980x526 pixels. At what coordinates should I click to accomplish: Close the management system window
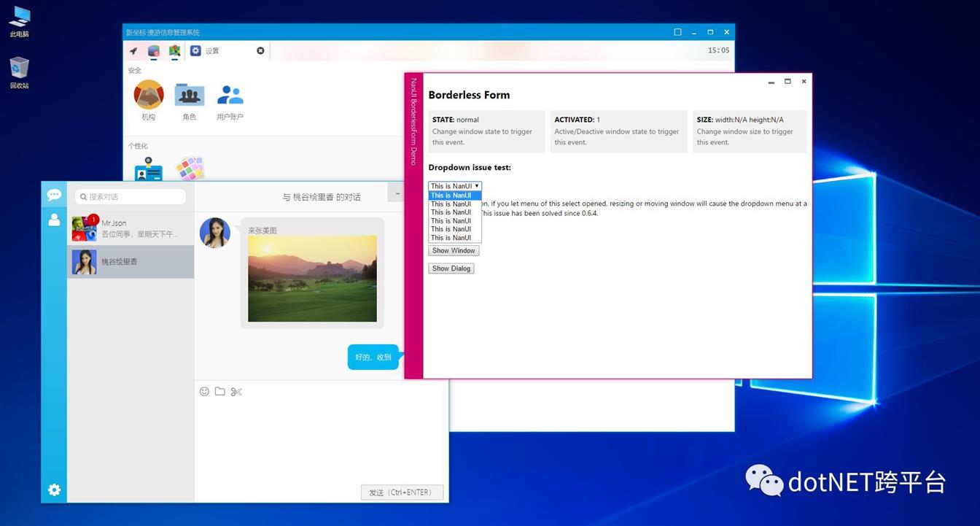pyautogui.click(x=726, y=32)
